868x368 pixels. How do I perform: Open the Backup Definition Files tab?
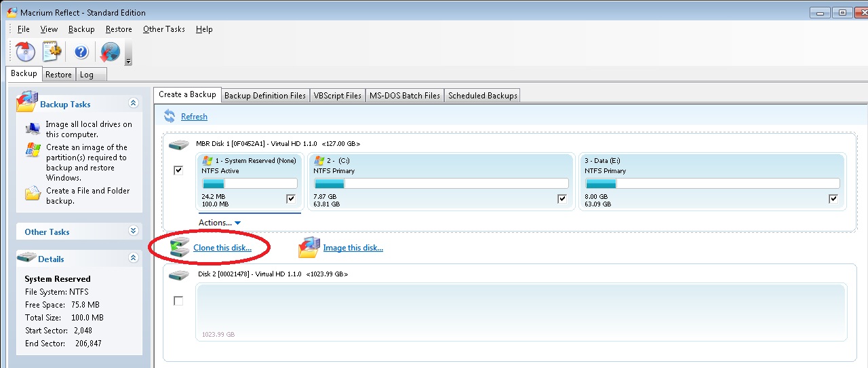click(265, 96)
